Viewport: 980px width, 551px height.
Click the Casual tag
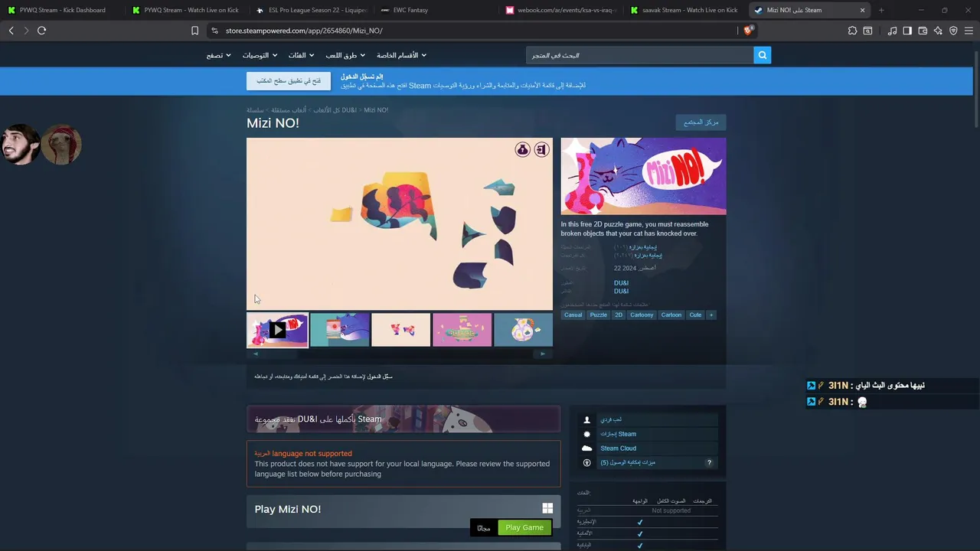click(573, 315)
